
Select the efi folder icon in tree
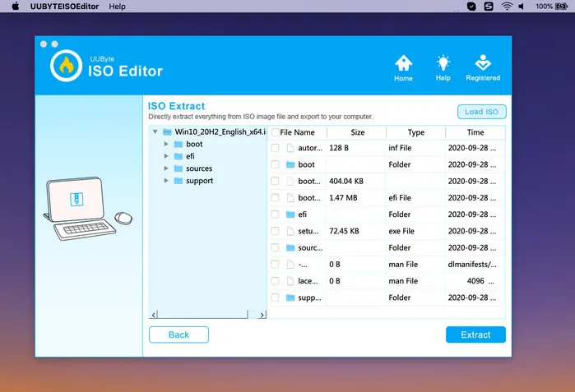[x=179, y=156]
